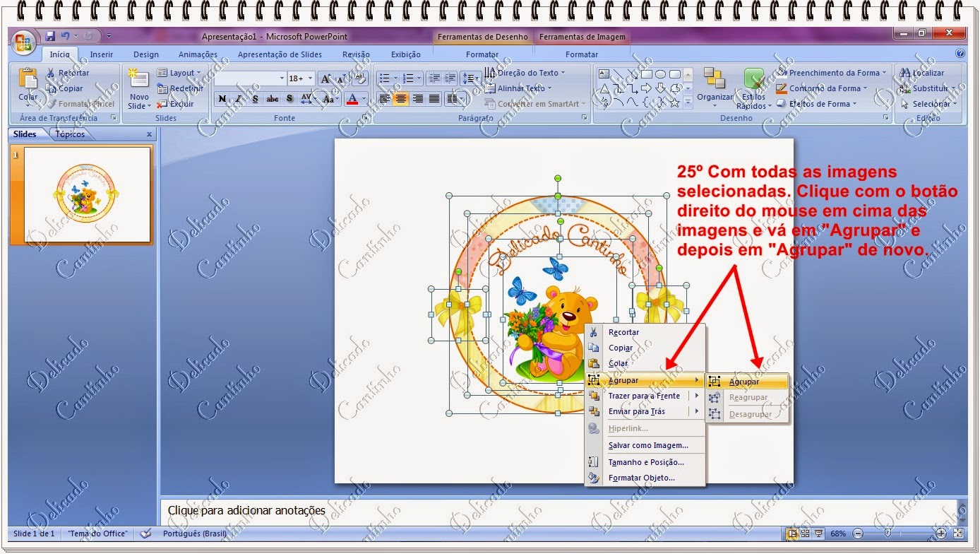
Task: Increase font size with the large A
Action: click(x=326, y=78)
